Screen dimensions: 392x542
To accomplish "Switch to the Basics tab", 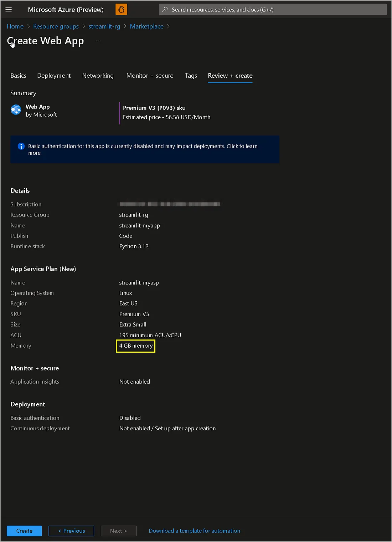I will pyautogui.click(x=19, y=76).
